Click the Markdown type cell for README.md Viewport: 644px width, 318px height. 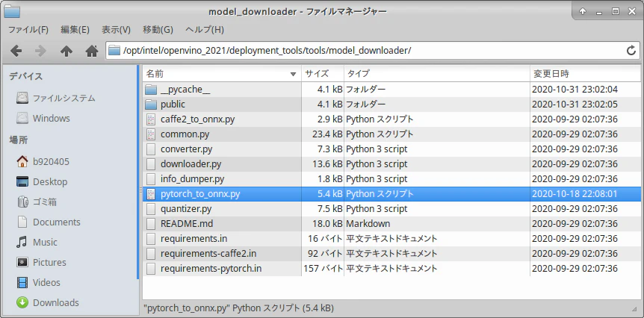click(x=368, y=224)
